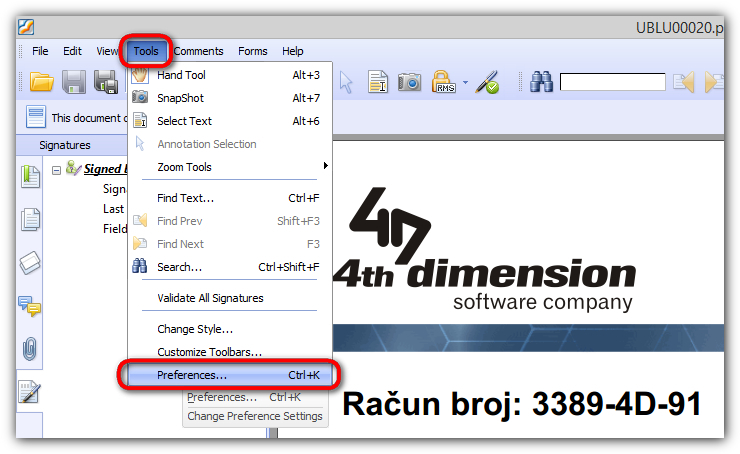Click the search text field in toolbar
This screenshot has height=454, width=740.
click(613, 82)
